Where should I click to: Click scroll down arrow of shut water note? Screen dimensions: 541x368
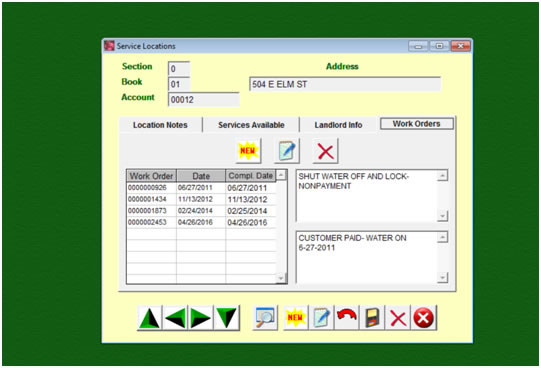(x=442, y=216)
